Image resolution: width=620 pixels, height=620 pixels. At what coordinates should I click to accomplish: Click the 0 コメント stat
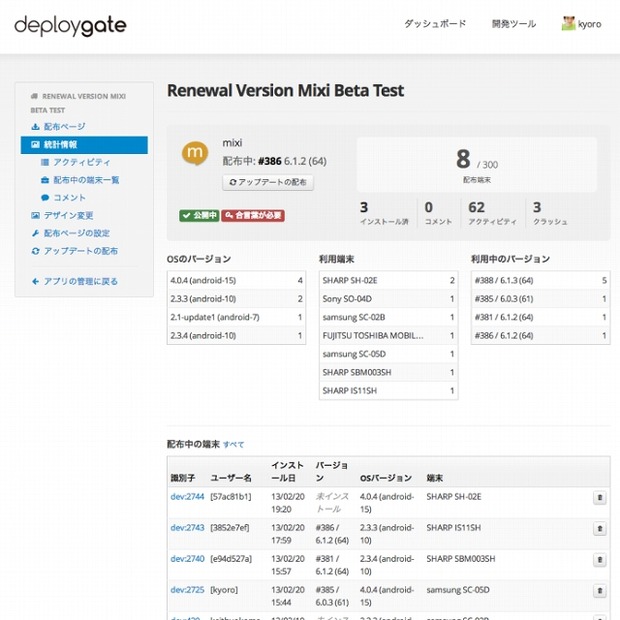pos(438,213)
